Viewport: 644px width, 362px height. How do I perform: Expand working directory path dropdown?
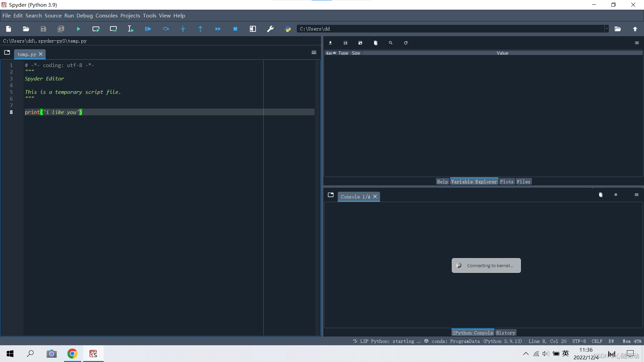point(606,29)
